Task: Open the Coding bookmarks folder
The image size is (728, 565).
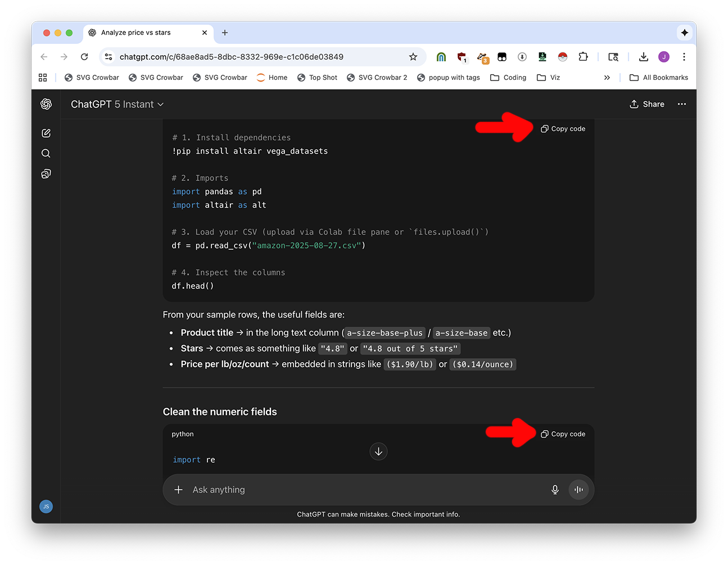Action: click(x=508, y=78)
